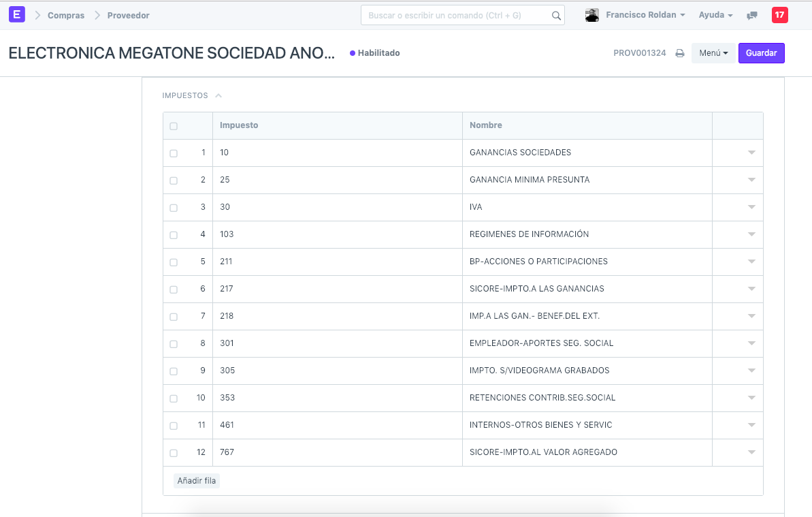Expand row arrow for BP-ACCIONES O PARTICIPACIONES
This screenshot has height=517, width=812.
tap(751, 262)
